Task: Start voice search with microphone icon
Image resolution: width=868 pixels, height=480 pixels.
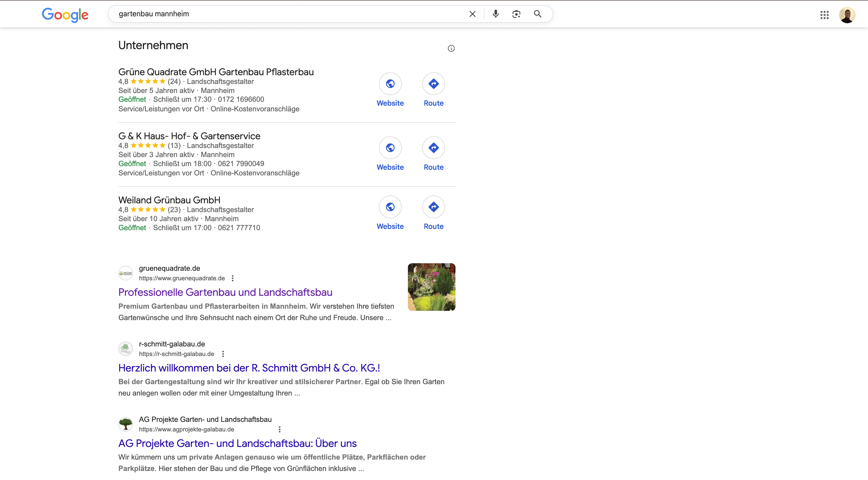Action: 495,14
